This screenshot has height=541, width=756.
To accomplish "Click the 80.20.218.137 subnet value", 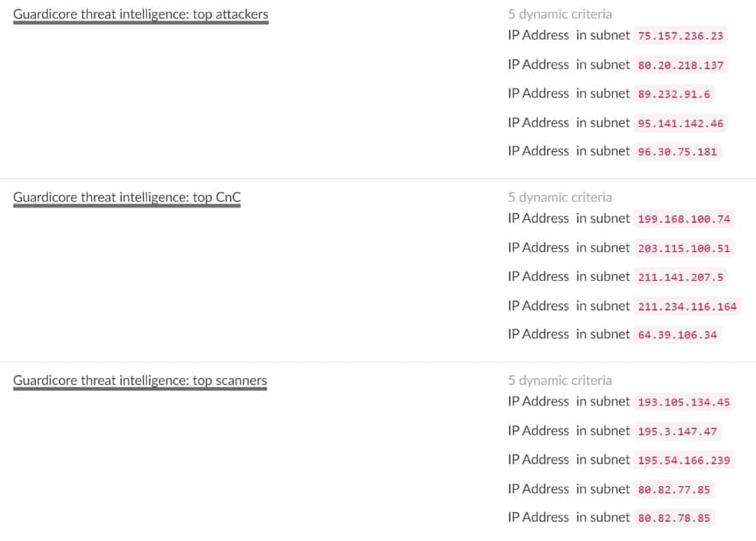I will click(680, 65).
